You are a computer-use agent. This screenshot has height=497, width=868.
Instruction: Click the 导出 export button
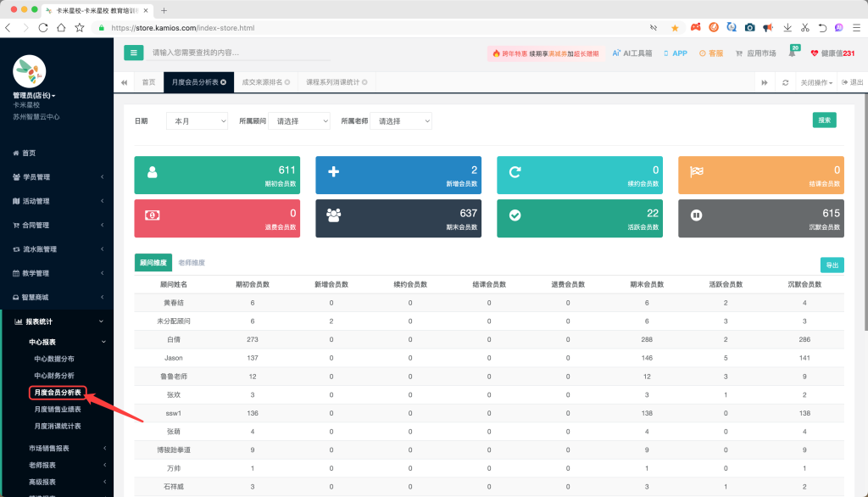point(832,265)
